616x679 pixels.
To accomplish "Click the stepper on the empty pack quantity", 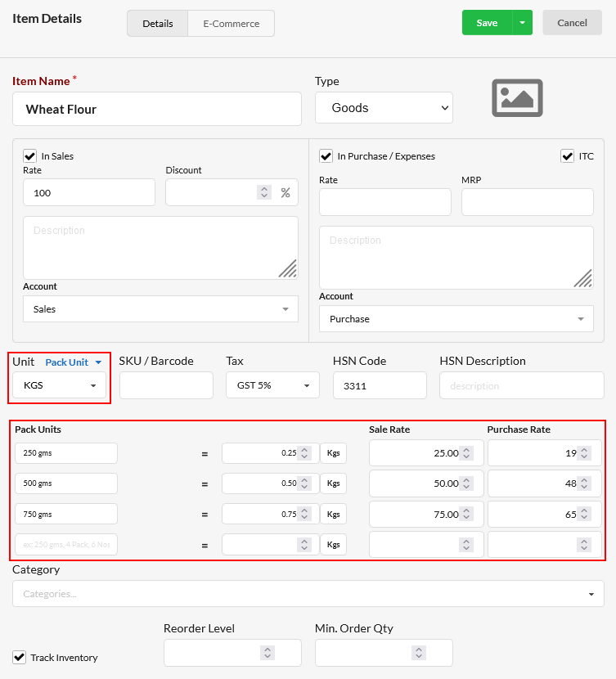I will pos(304,545).
